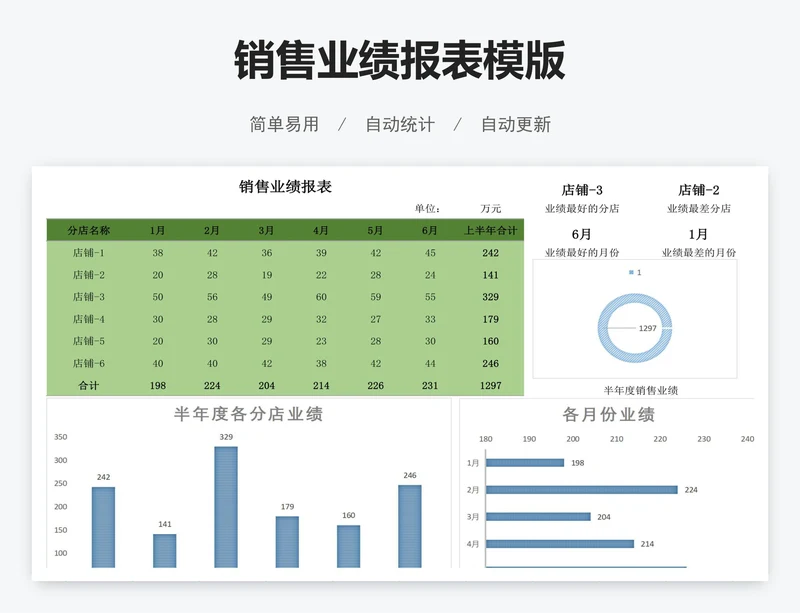Image resolution: width=800 pixels, height=613 pixels.
Task: Select the 3月 column header in table
Action: click(266, 230)
